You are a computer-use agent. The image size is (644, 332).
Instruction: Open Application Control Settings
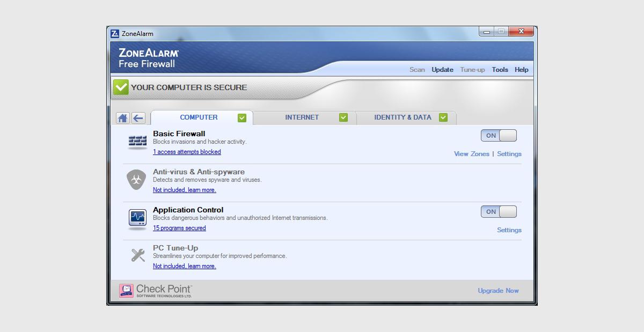pos(509,230)
